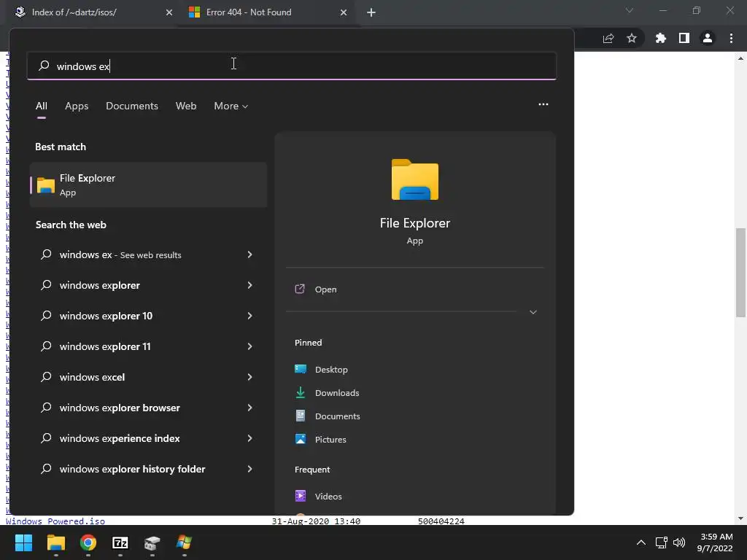Open Chrome extensions puzzle icon
The image size is (747, 560).
pos(661,38)
